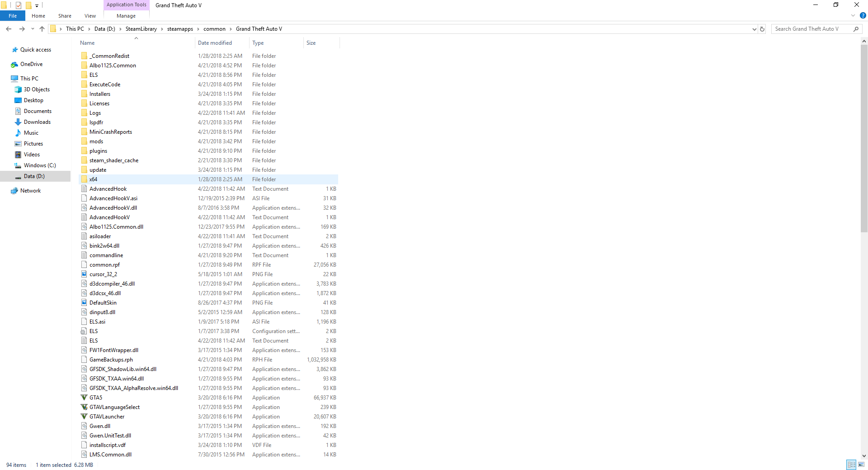Open Music in navigation pane
This screenshot has width=868, height=470.
31,133
